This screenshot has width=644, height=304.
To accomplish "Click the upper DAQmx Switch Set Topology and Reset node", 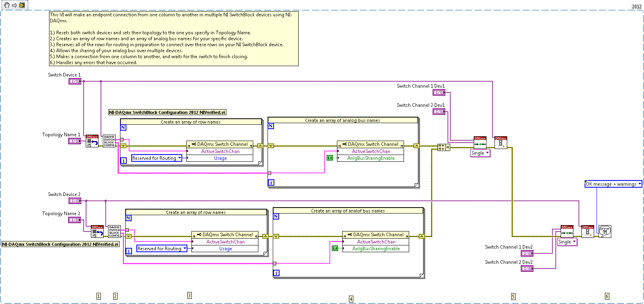I will [92, 141].
